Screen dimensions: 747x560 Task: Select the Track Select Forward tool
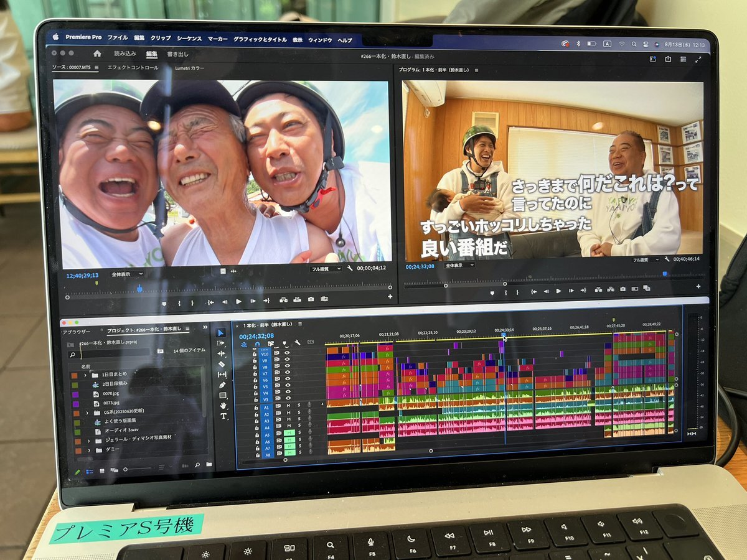point(221,343)
